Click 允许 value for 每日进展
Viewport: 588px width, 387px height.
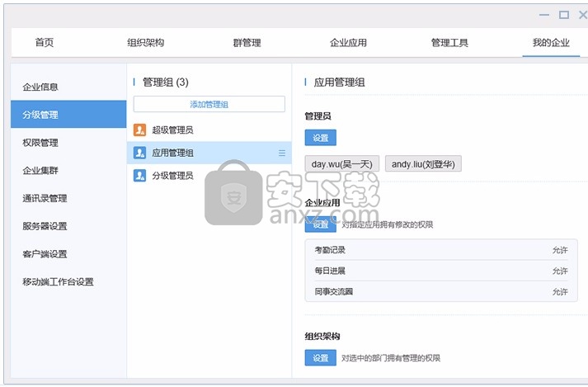click(x=560, y=271)
